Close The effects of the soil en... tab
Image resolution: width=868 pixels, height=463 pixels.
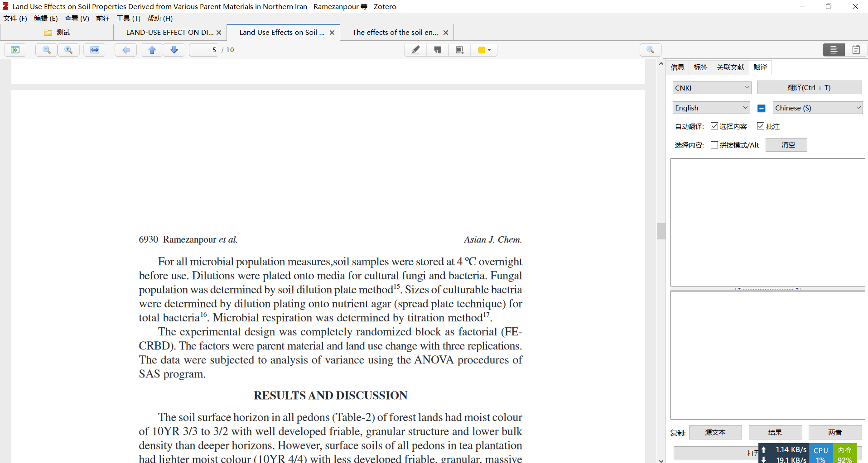(x=446, y=33)
